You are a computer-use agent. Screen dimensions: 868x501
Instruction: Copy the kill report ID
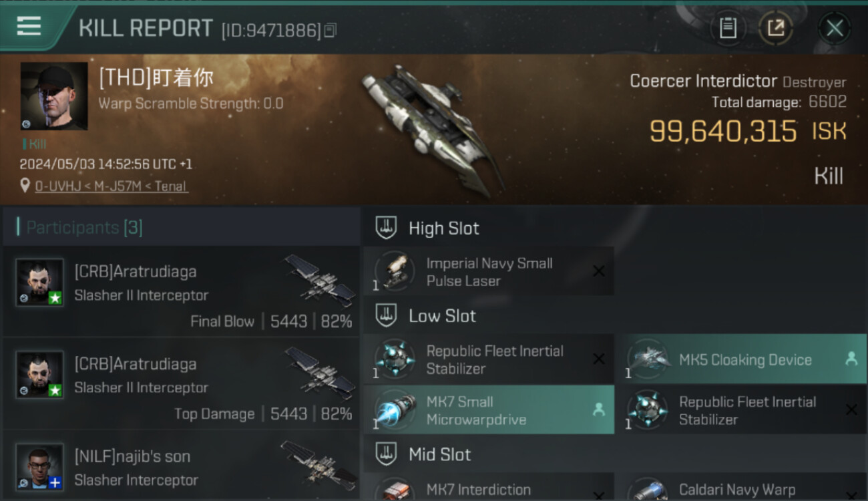point(331,30)
